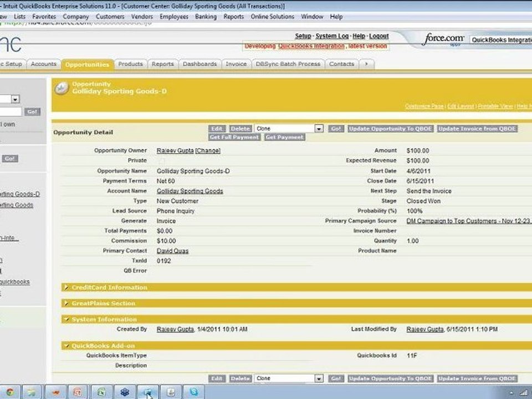Switch to the Contacts tab
Viewport: 532px width, 399px height.
[342, 64]
